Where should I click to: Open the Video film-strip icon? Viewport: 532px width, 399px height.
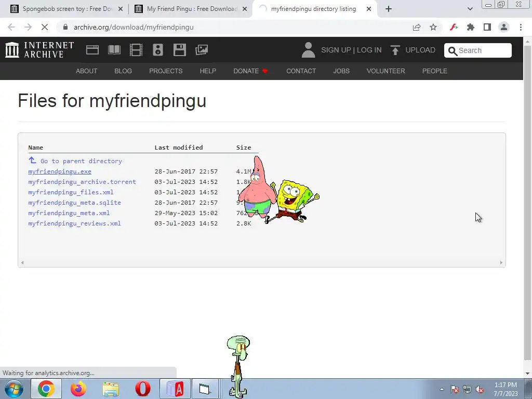(x=136, y=50)
